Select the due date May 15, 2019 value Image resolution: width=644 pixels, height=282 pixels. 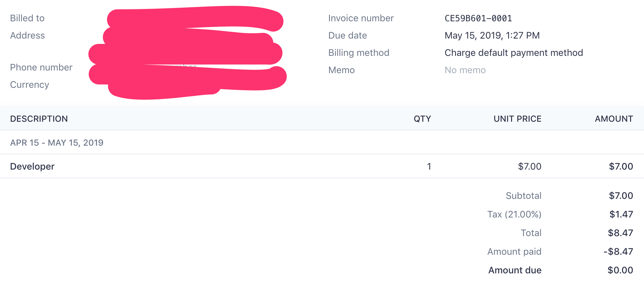point(492,36)
